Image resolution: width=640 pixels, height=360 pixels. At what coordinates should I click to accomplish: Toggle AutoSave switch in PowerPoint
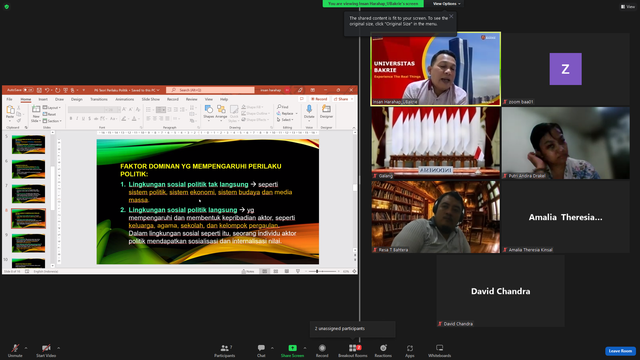tap(29, 90)
